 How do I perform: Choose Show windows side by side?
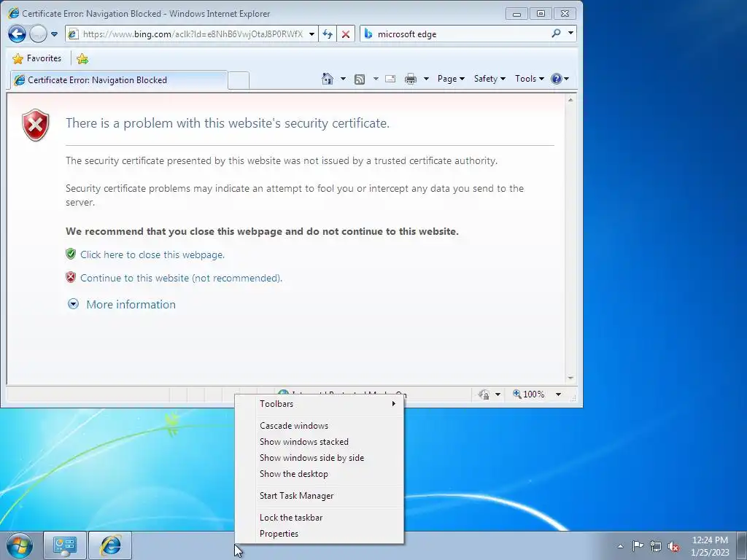click(320, 458)
